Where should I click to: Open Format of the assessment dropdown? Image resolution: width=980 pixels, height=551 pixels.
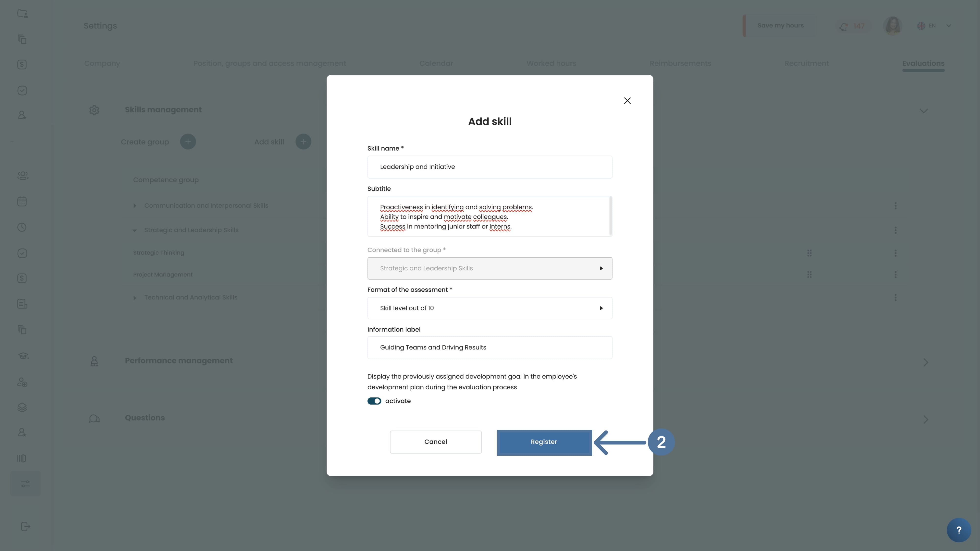tap(490, 308)
